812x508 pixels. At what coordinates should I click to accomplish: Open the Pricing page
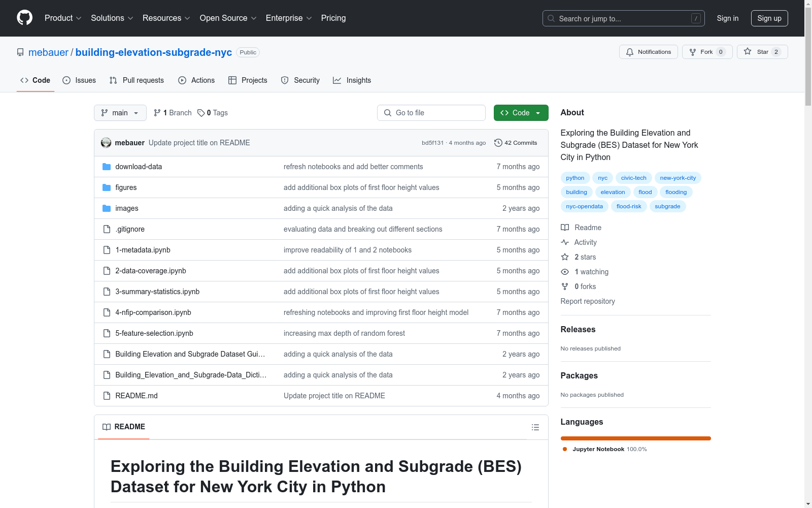coord(333,18)
